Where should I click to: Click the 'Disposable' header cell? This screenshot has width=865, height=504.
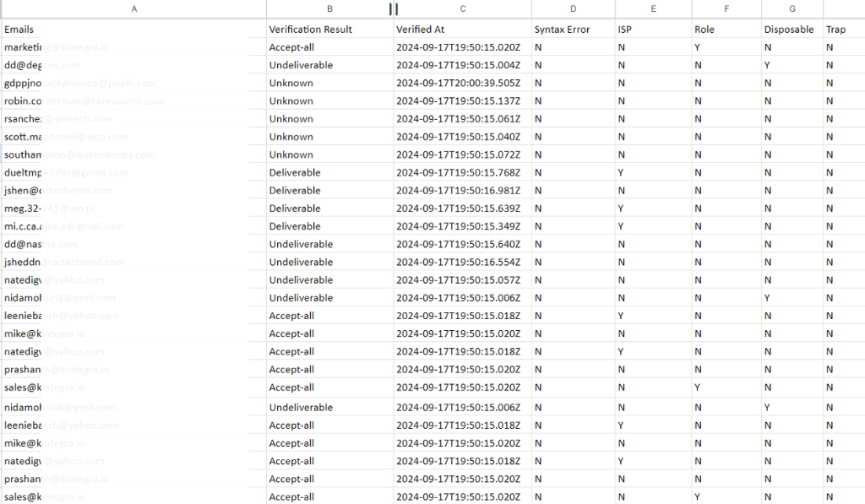coord(792,30)
